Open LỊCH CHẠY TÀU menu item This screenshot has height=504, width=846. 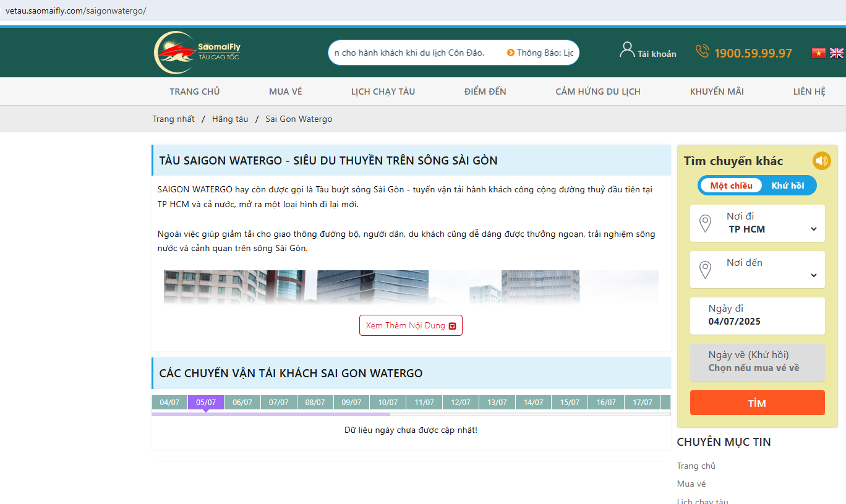click(x=383, y=92)
